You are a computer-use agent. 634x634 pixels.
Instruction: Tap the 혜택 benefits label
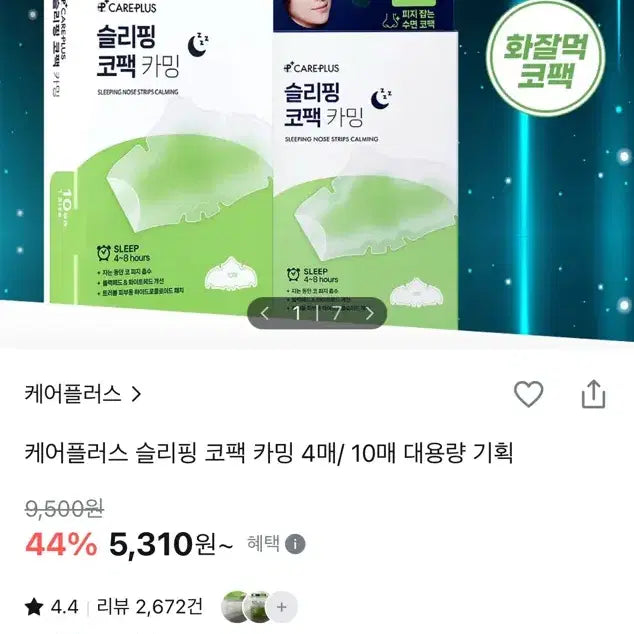[x=263, y=543]
